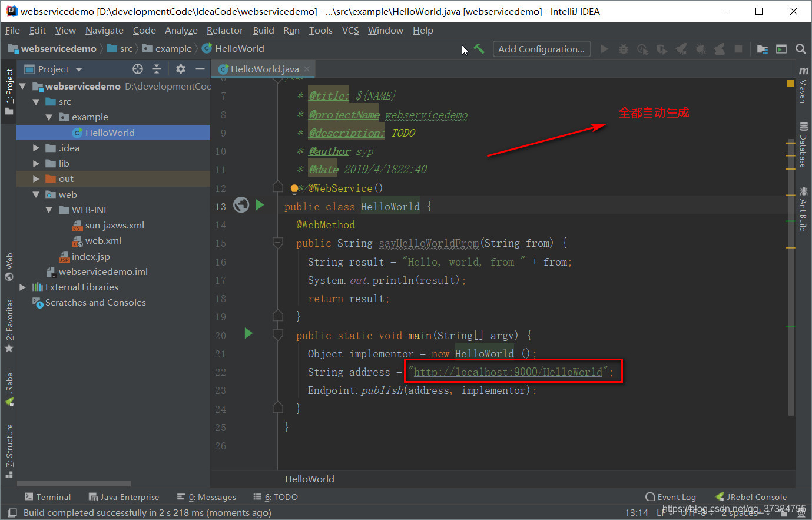Click the Stop square icon in the toolbar
812x520 pixels.
coord(738,49)
